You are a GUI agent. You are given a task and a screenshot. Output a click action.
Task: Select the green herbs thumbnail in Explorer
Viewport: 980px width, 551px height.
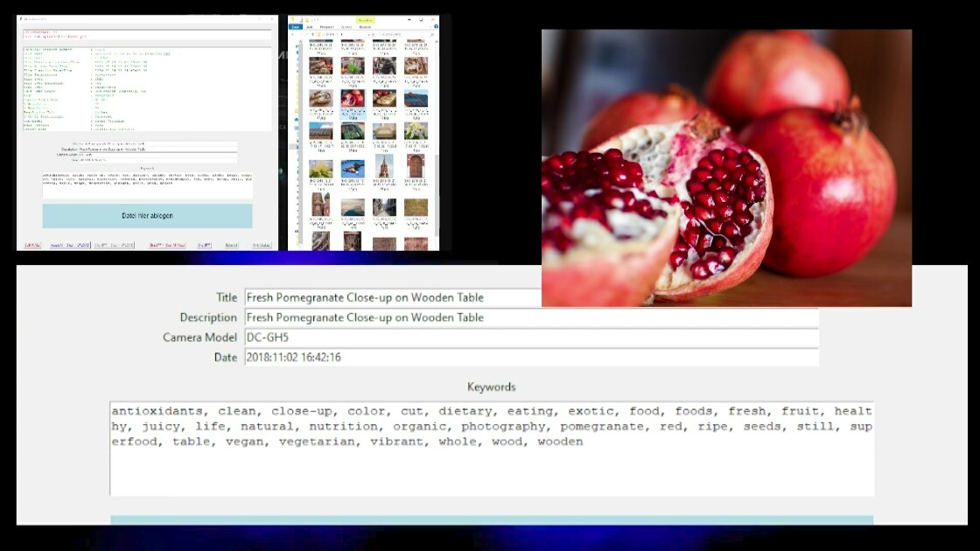point(353,66)
